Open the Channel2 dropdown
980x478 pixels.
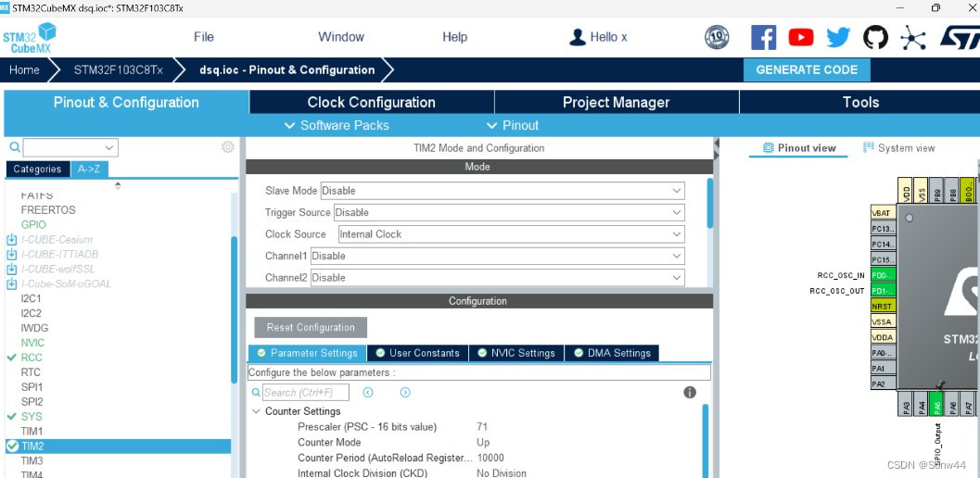(498, 277)
